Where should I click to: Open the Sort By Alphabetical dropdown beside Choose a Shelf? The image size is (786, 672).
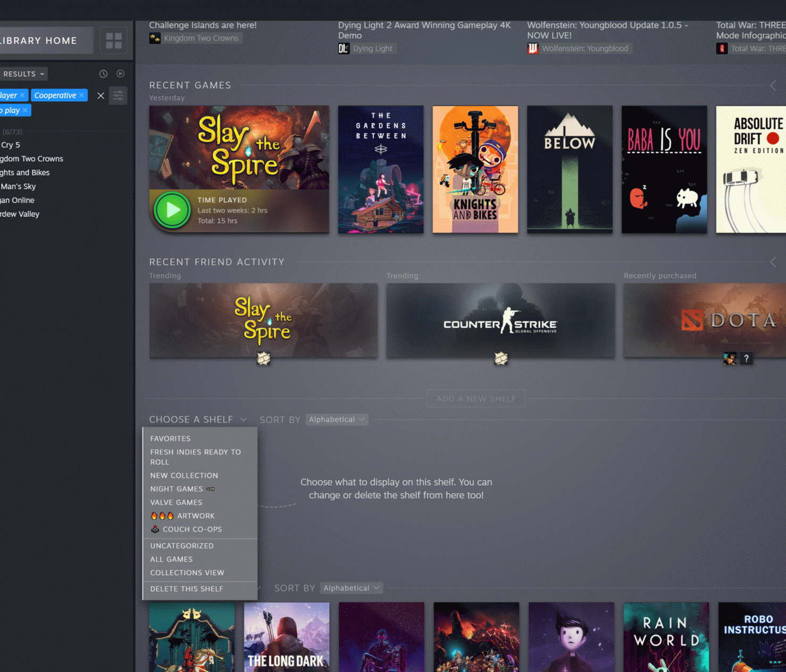pos(337,420)
